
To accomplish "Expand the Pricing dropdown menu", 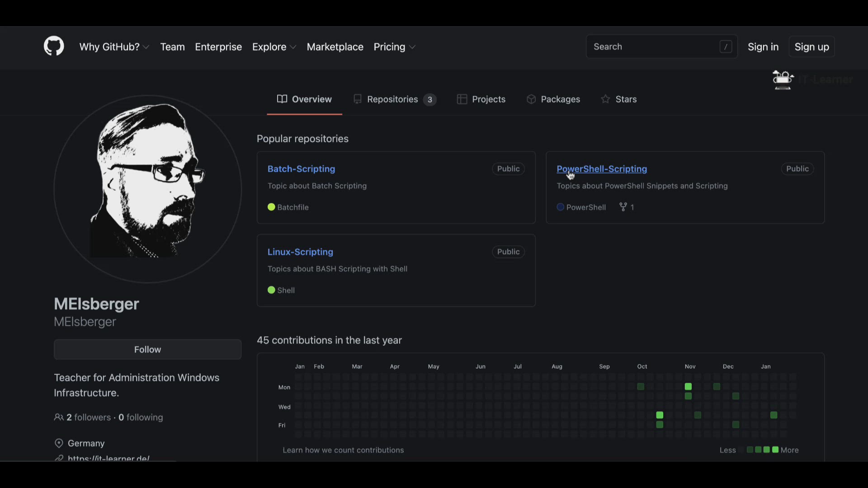I will click(x=394, y=47).
